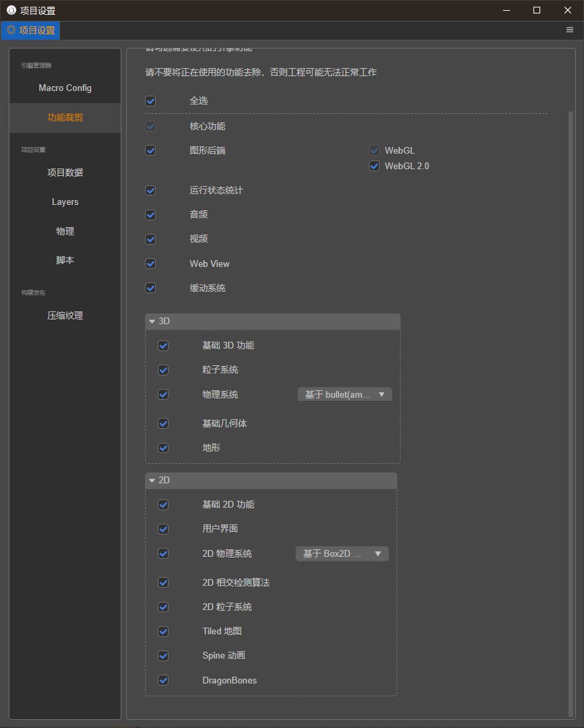Disable 粒子系统 in the 3D section
The height and width of the screenshot is (728, 584).
[x=163, y=370]
